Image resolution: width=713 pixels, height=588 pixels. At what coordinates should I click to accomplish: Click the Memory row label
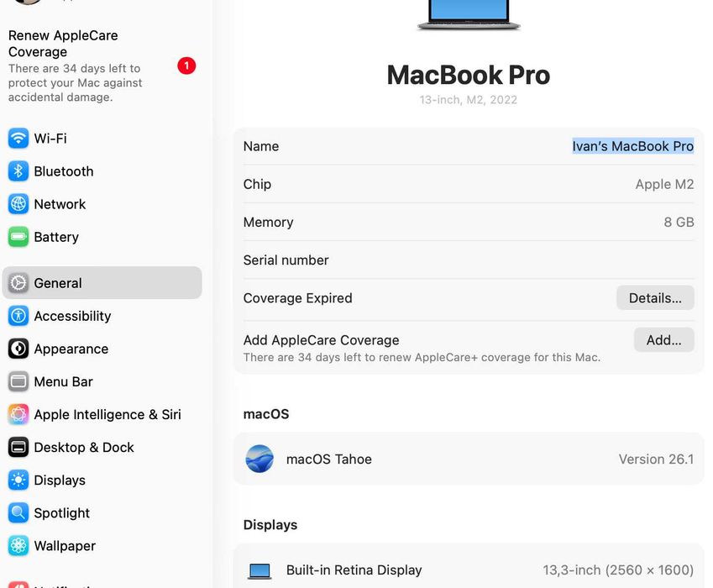268,223
